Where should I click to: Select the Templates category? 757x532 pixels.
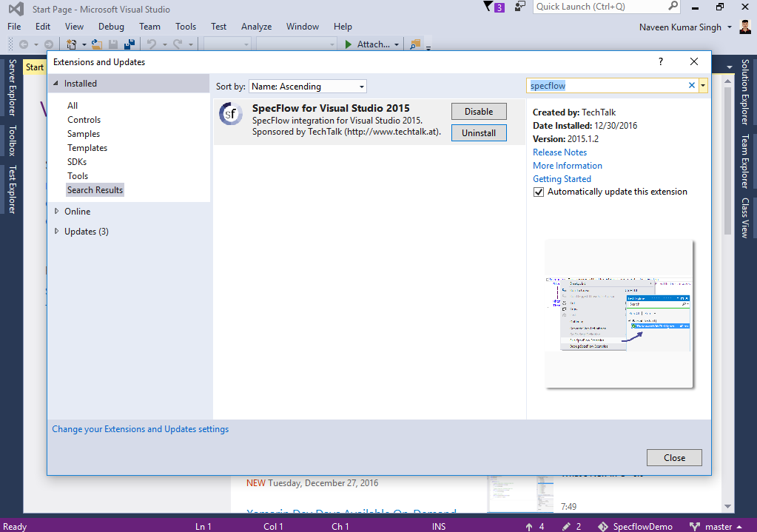coord(87,148)
